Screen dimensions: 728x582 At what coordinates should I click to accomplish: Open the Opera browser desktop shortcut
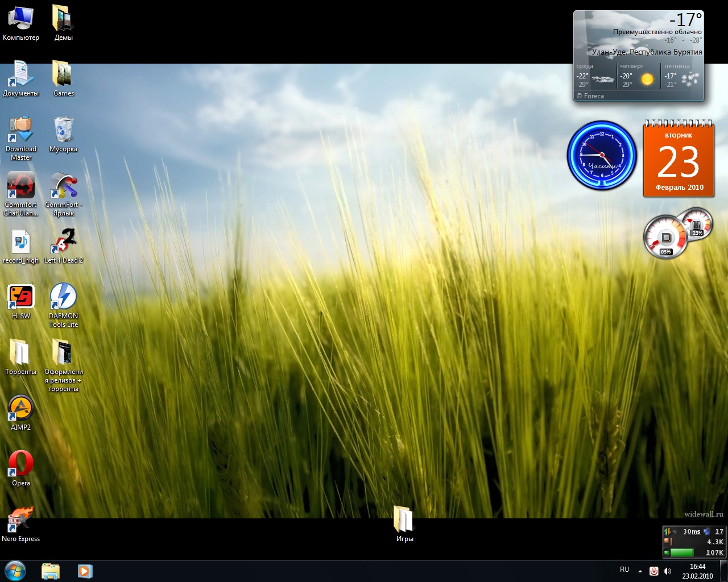[20, 464]
